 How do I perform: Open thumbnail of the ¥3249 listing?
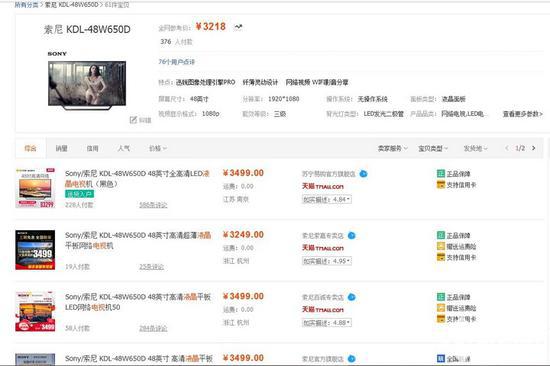[x=35, y=250]
